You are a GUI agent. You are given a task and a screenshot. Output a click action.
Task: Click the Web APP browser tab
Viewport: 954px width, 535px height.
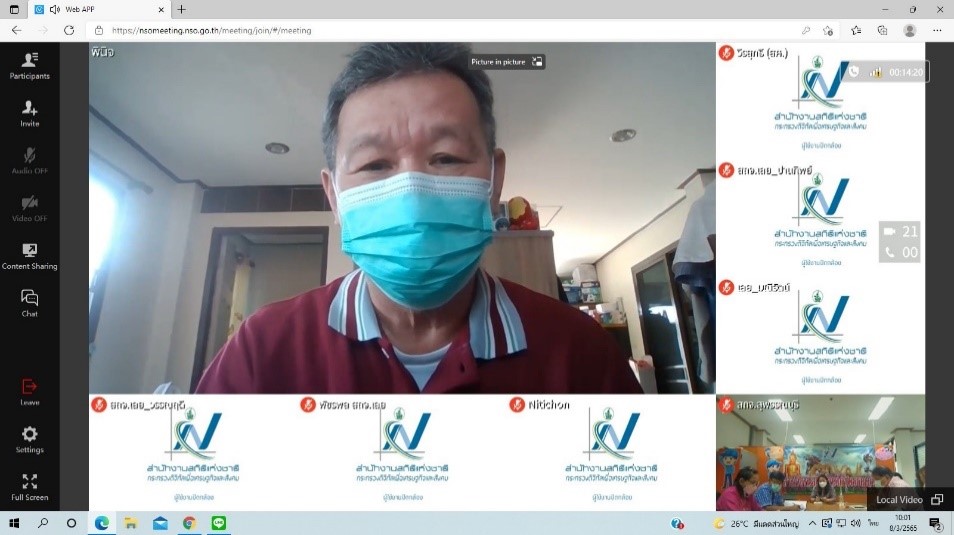pos(95,9)
